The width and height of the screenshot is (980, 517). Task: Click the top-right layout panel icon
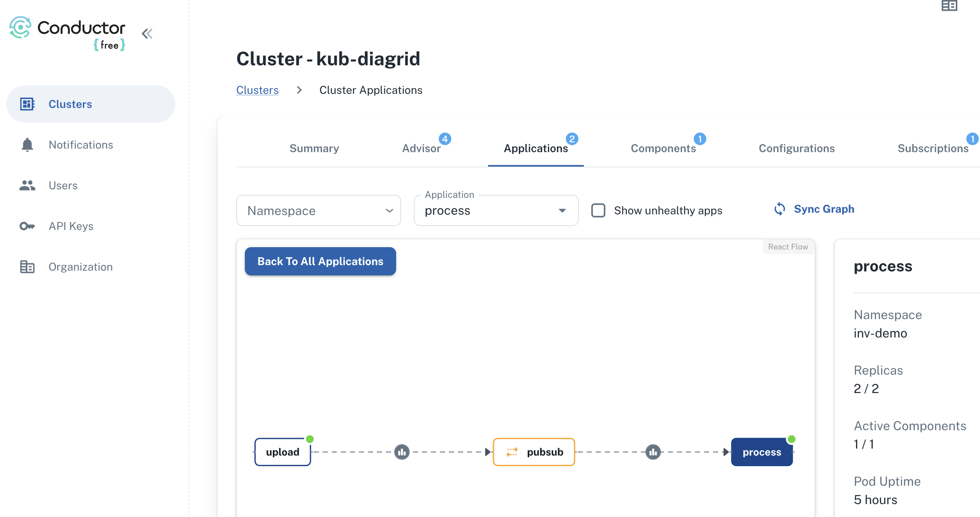(x=949, y=6)
